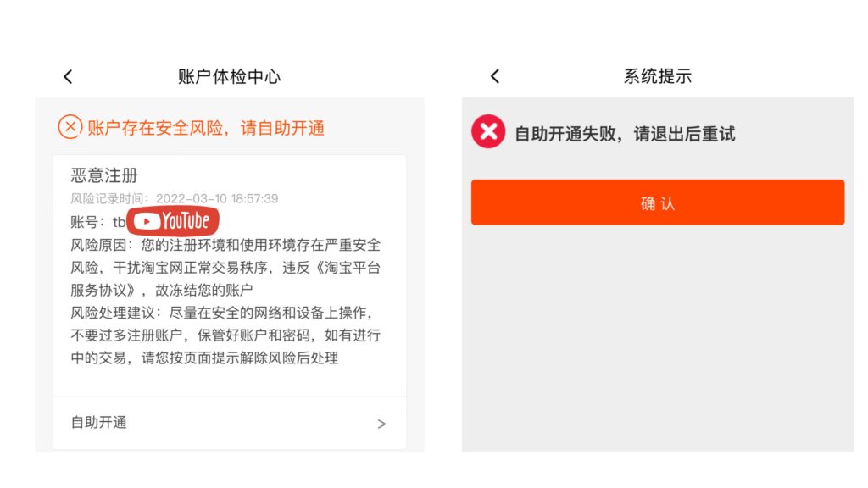Click the 账户体检中心 page title

tap(229, 76)
